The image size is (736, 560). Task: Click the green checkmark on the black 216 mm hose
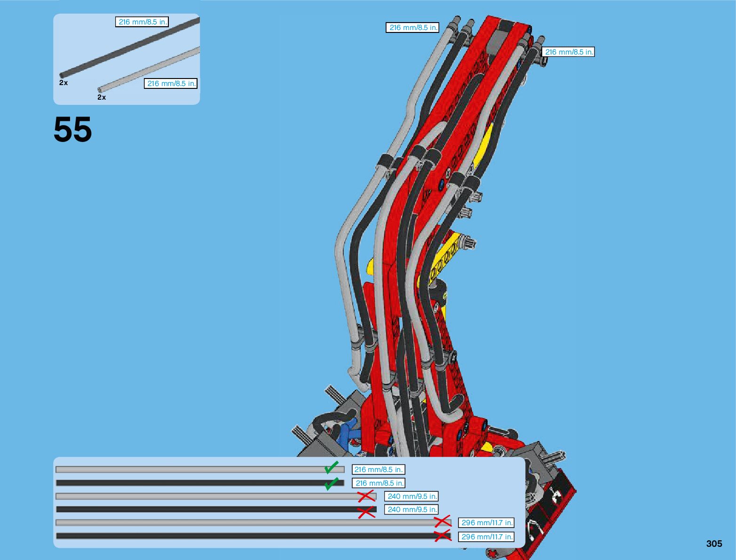click(x=332, y=483)
